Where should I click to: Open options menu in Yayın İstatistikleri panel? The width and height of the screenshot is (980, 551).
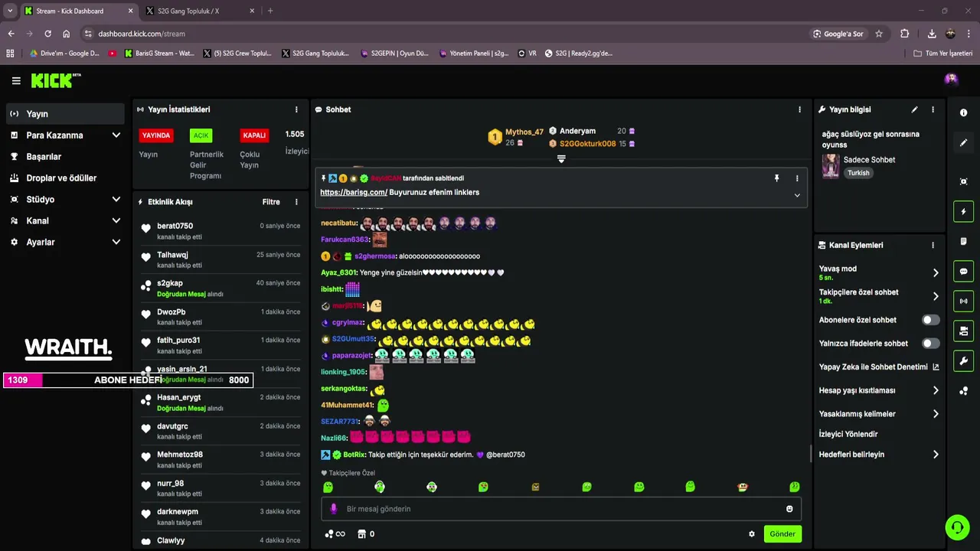[x=296, y=109]
